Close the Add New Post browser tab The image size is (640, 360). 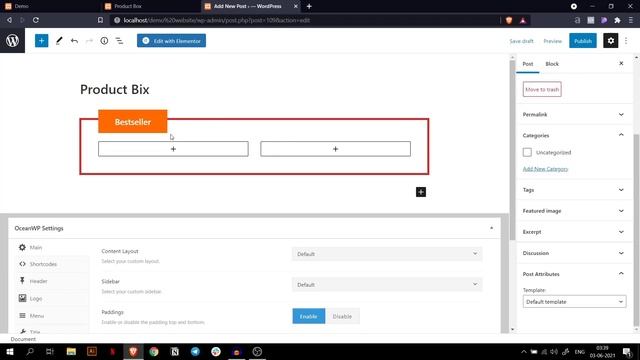click(x=296, y=6)
